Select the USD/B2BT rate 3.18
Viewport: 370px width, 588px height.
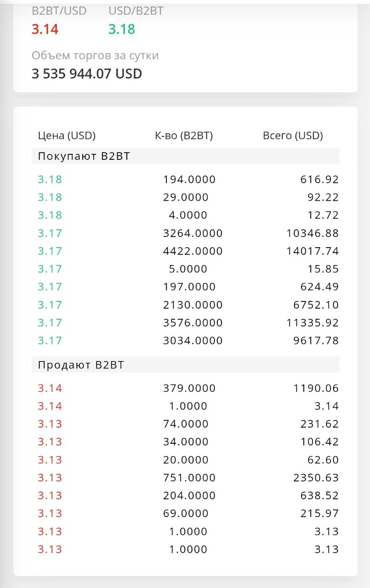[121, 29]
